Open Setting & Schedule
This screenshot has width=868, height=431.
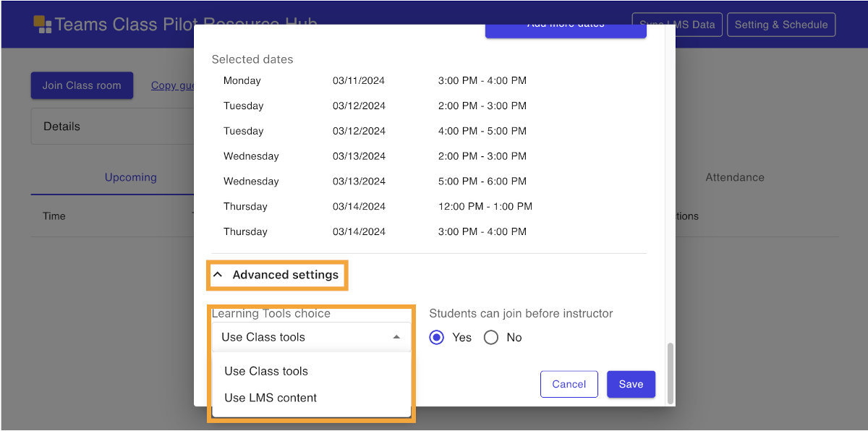pyautogui.click(x=780, y=25)
